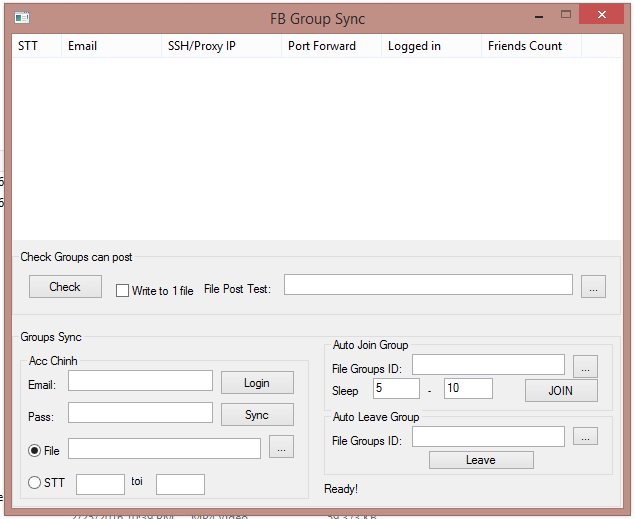The width and height of the screenshot is (635, 519).
Task: Browse for Auto Join Group file
Action: (x=586, y=366)
